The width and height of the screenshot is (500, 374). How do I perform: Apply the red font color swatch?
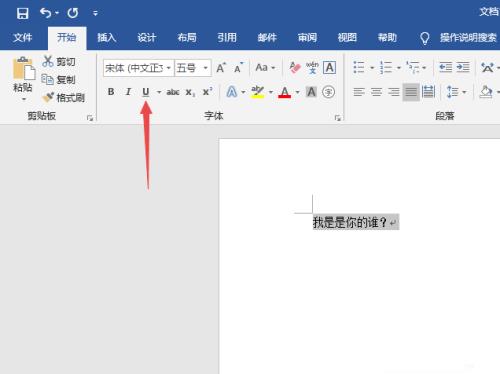[x=284, y=92]
